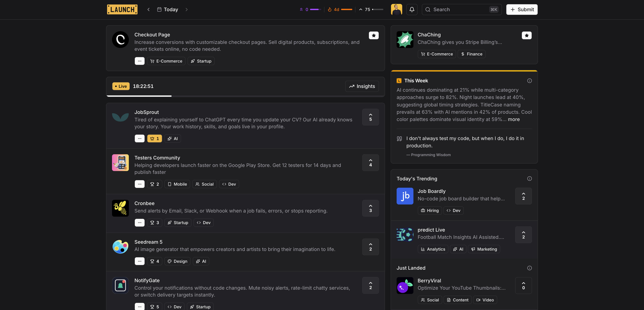The width and height of the screenshot is (644, 310).
Task: Open Insights panel
Action: click(362, 86)
